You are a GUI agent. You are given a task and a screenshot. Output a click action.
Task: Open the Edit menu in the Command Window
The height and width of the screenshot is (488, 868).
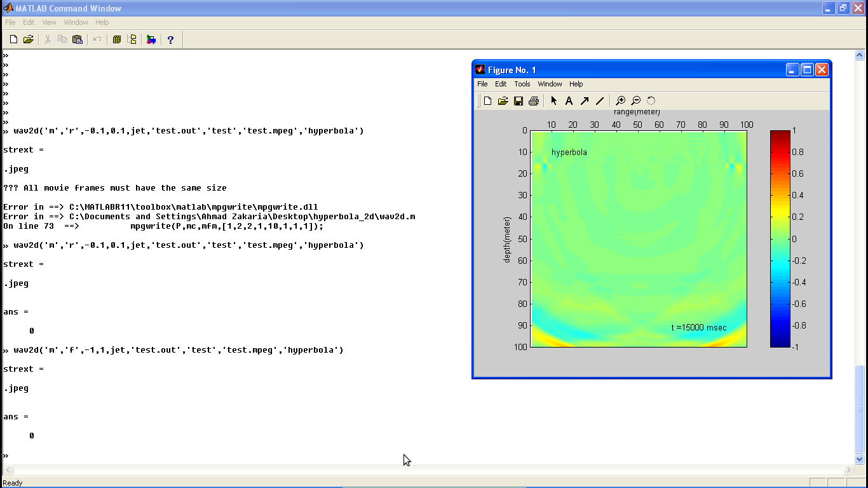28,22
